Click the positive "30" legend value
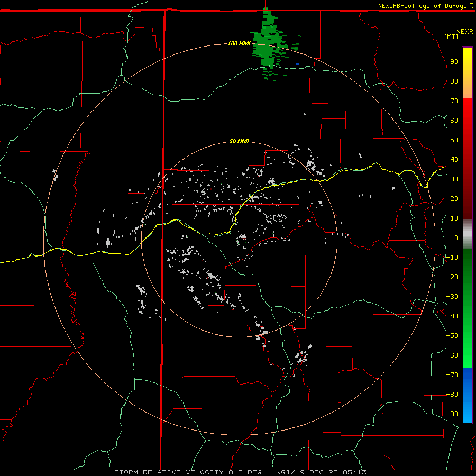 (x=454, y=179)
